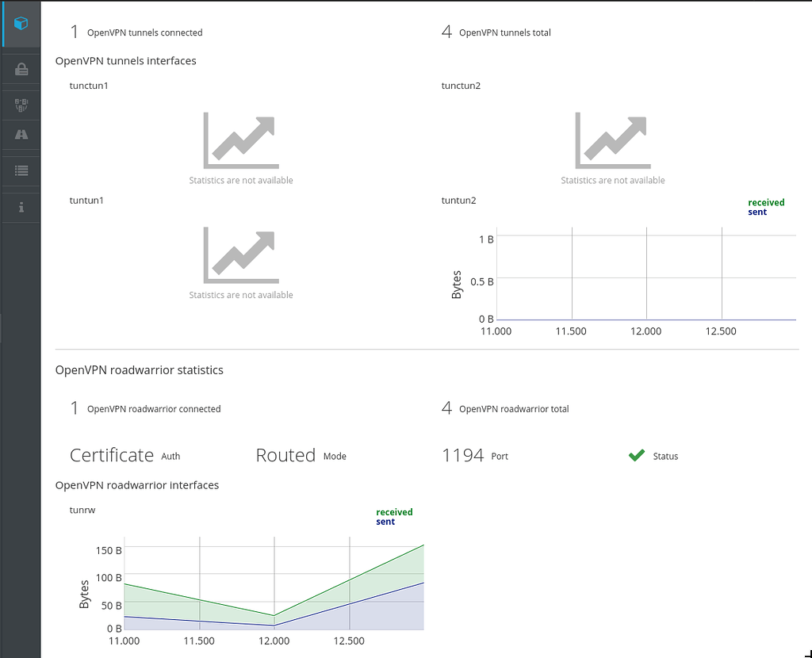Click the info icon in sidebar

click(21, 207)
